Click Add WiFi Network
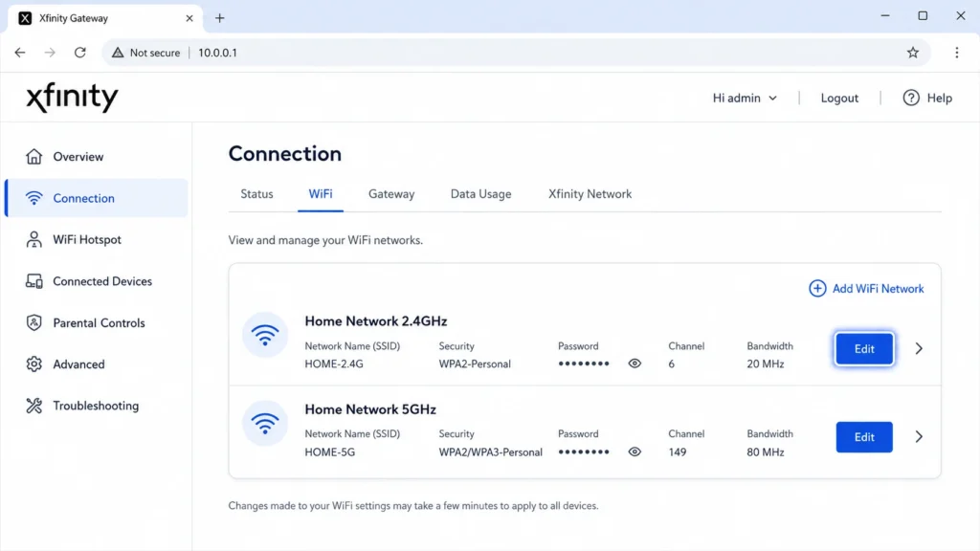Viewport: 980px width, 551px height. (866, 288)
